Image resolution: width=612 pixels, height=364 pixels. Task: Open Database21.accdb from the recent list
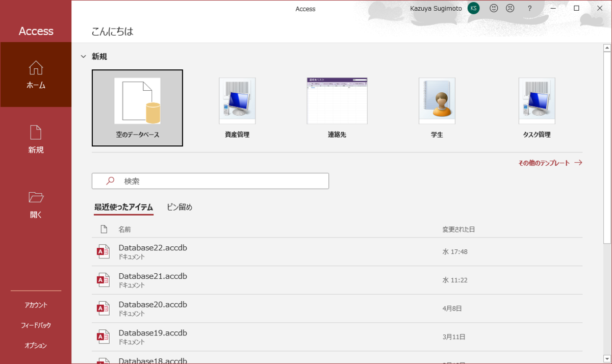coord(337,280)
